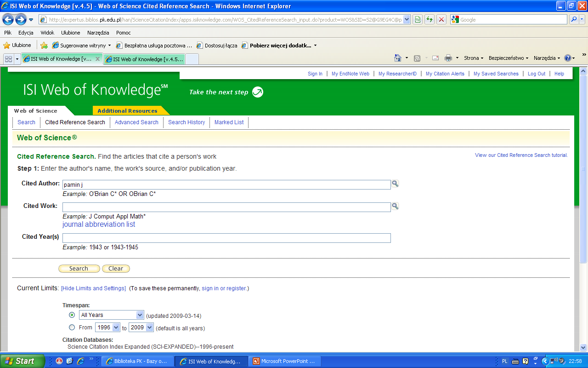Click the compatibility view icon in address bar
The height and width of the screenshot is (368, 588).
click(418, 19)
